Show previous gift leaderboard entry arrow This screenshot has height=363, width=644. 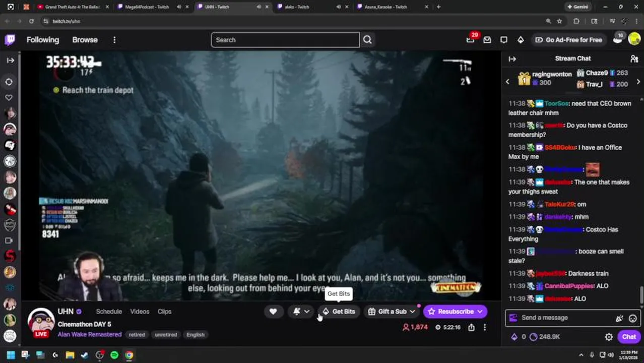[507, 81]
